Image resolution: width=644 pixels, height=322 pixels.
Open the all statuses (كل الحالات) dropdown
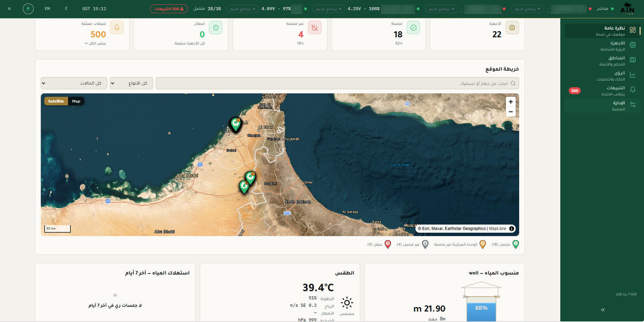click(x=74, y=83)
